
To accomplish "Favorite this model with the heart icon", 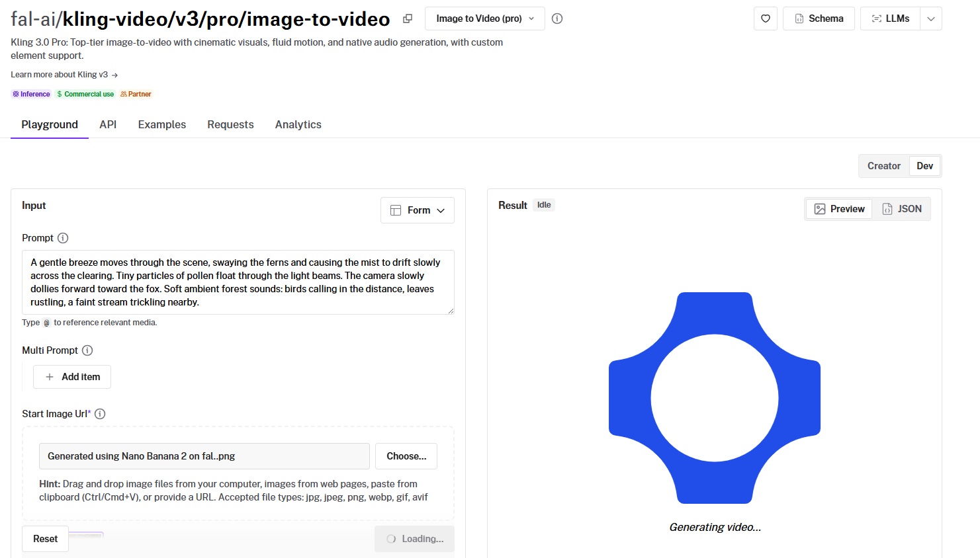I will pos(766,19).
